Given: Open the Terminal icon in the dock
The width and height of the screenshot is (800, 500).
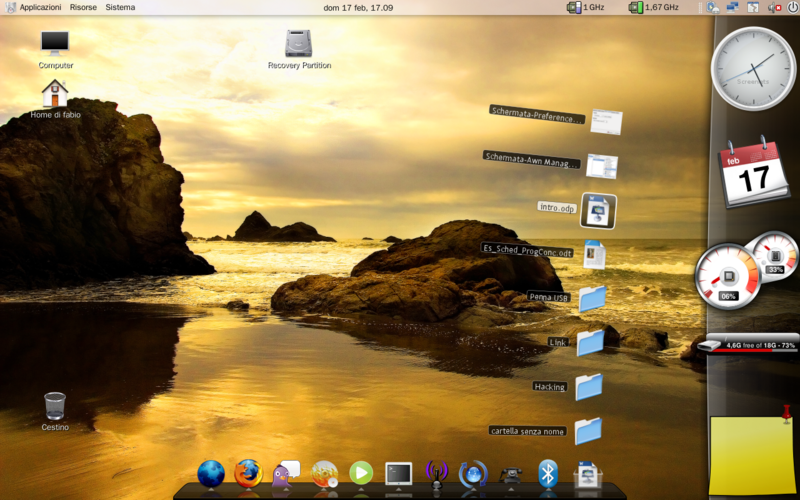Looking at the screenshot, I should (x=399, y=473).
